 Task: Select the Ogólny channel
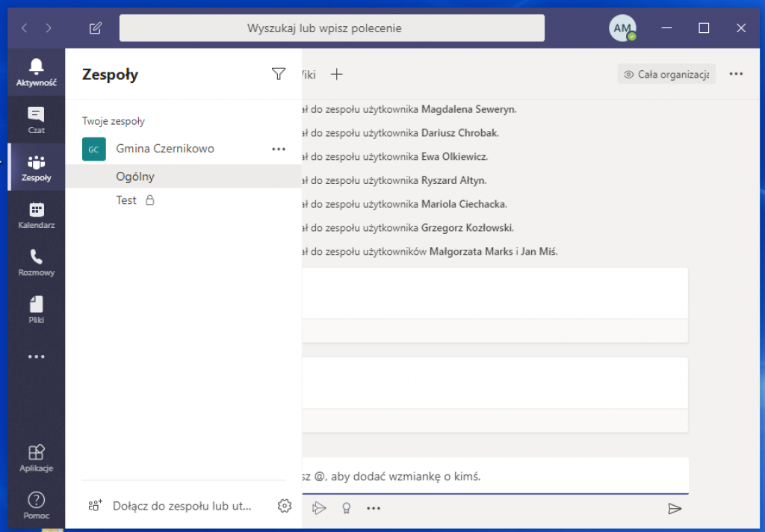click(135, 176)
